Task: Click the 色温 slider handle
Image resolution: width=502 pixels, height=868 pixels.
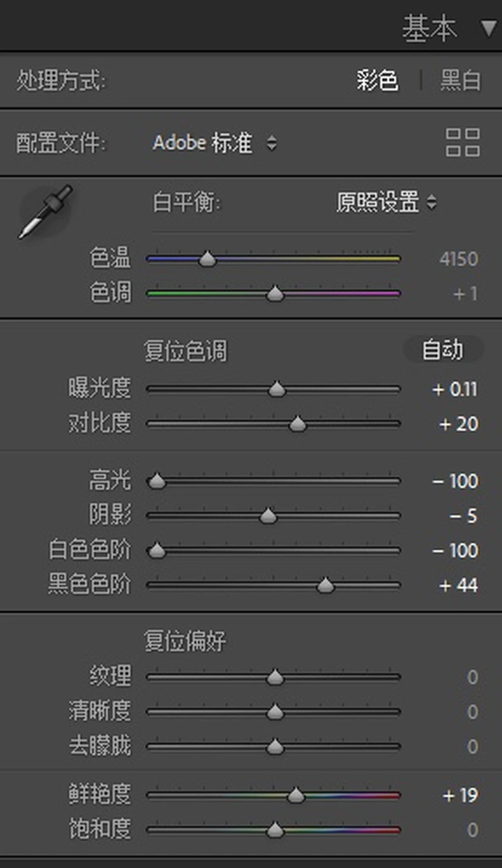Action: coord(207,260)
